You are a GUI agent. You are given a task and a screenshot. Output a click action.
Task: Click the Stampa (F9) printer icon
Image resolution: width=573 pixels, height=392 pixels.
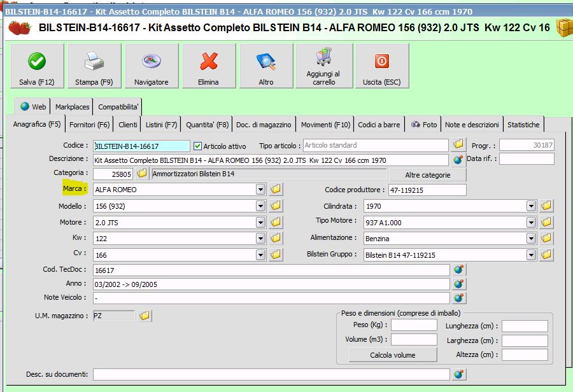tap(94, 62)
